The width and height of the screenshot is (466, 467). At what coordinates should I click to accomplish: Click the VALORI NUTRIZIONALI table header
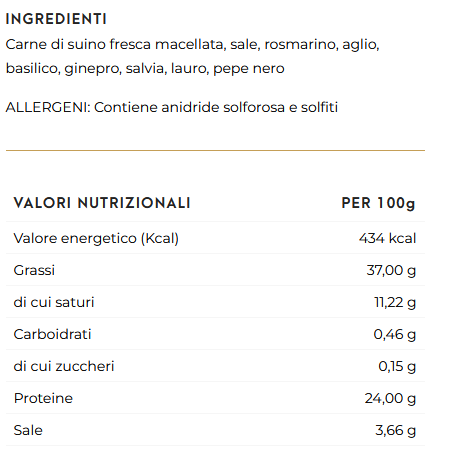click(x=102, y=203)
